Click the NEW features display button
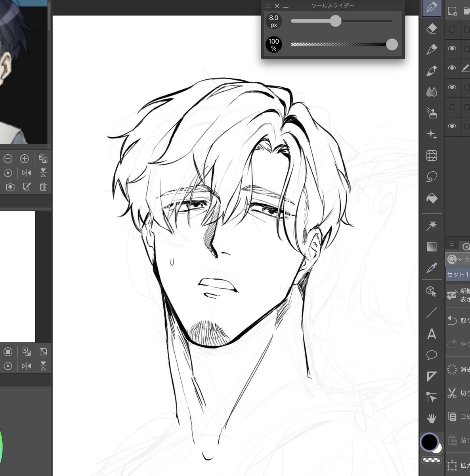Viewport: 470px width, 476px height. pyautogui.click(x=452, y=295)
